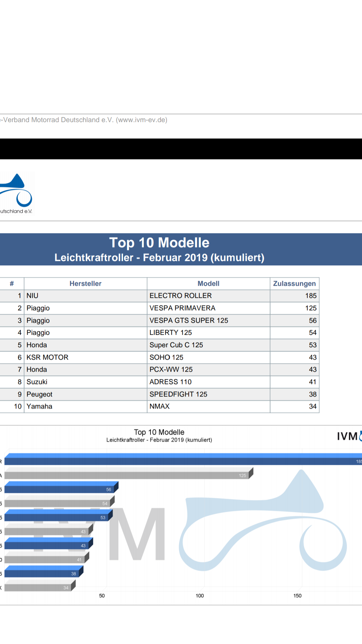The image size is (362, 644).
Task: Tap the ELECTRO ROLLER model cell
Action: 180,296
